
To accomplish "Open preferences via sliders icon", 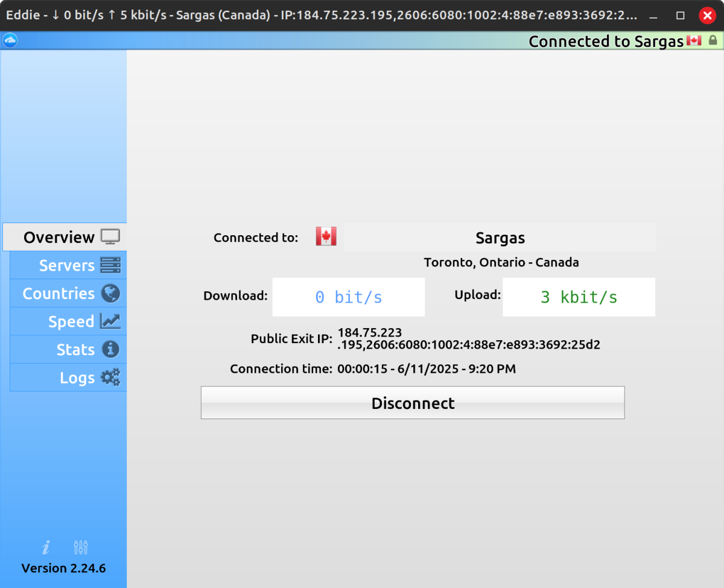I will pyautogui.click(x=81, y=547).
